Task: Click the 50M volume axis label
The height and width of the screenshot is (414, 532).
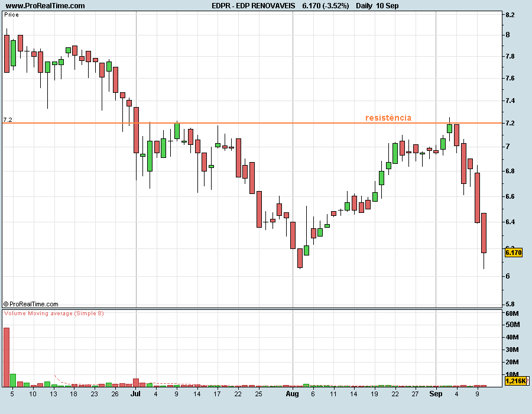Action: tap(512, 325)
